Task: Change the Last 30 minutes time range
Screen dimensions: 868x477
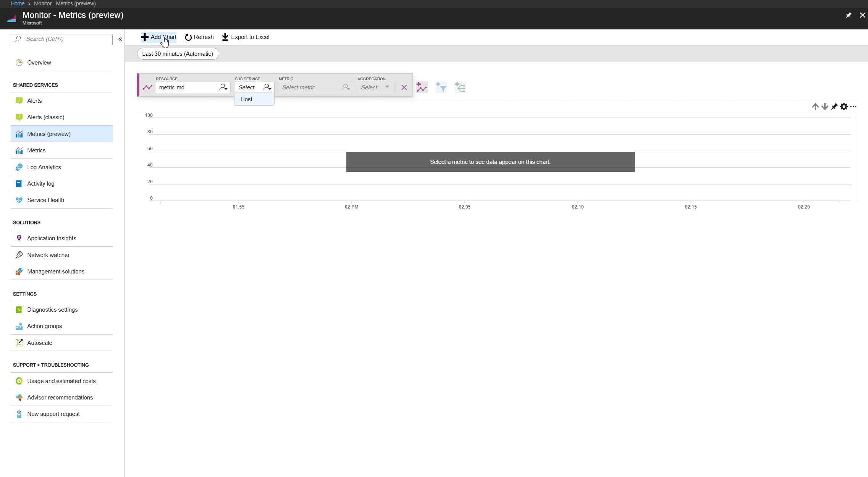Action: tap(178, 54)
